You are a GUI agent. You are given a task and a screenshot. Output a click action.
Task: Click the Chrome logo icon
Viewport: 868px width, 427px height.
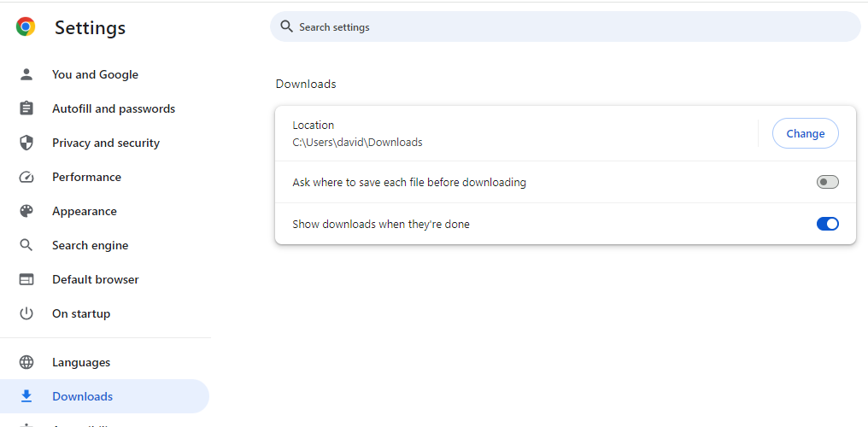click(26, 26)
